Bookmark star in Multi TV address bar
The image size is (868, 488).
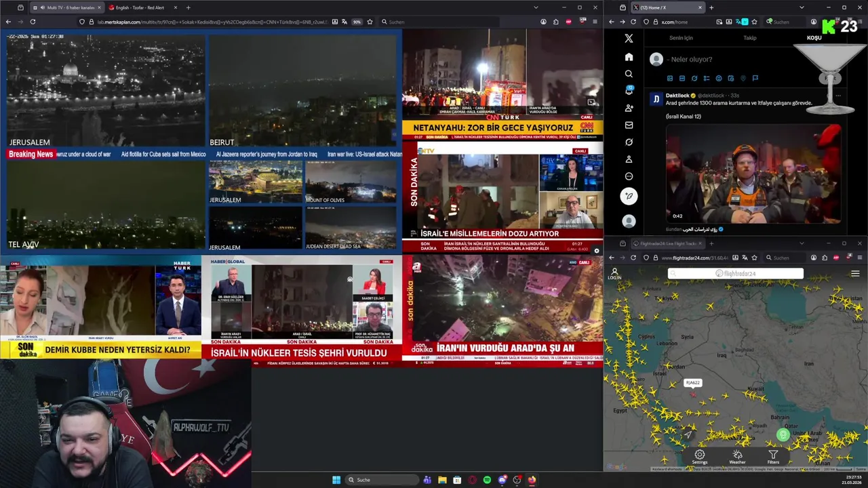(370, 22)
